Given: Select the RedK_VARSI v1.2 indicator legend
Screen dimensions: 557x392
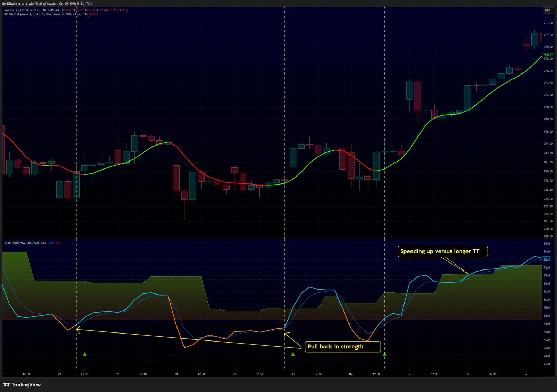Looking at the screenshot, I should click(21, 243).
